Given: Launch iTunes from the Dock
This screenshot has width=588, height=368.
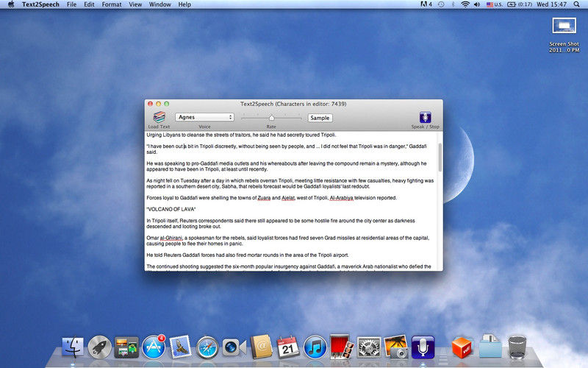Looking at the screenshot, I should tap(315, 346).
